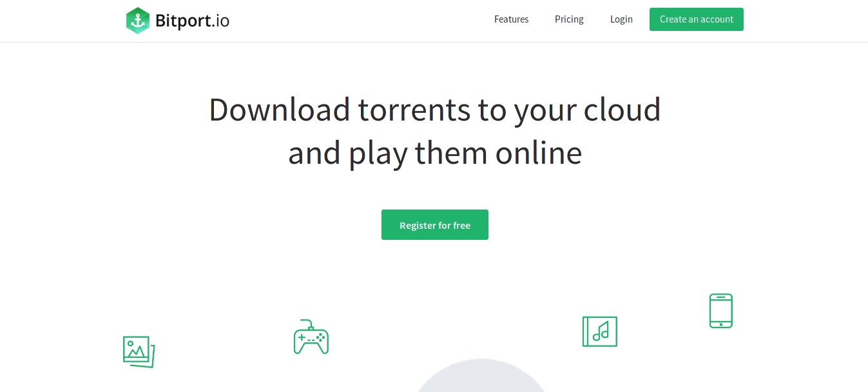Screen dimensions: 868x392
Task: Click the photo gallery icon
Action: (x=139, y=352)
